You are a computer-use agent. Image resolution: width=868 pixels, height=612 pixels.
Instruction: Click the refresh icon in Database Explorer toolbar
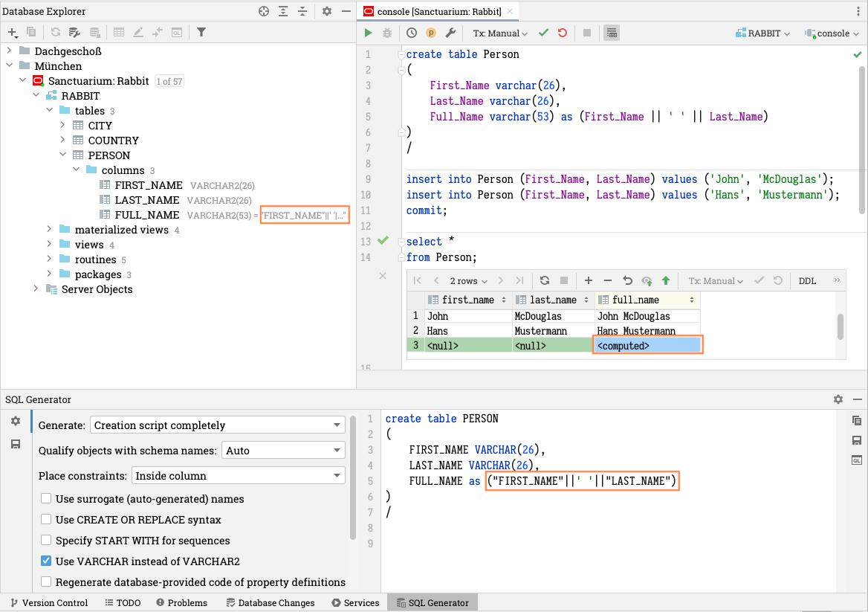(56, 33)
